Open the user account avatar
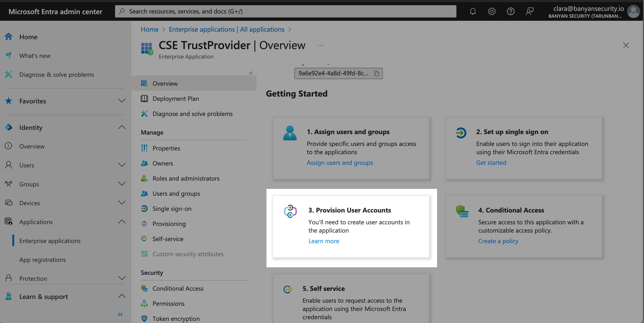The image size is (644, 323). click(x=633, y=12)
